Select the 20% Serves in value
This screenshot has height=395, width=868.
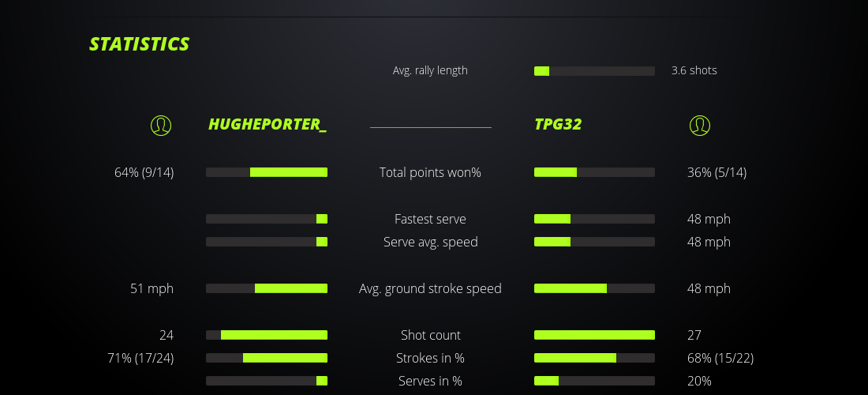coord(699,381)
